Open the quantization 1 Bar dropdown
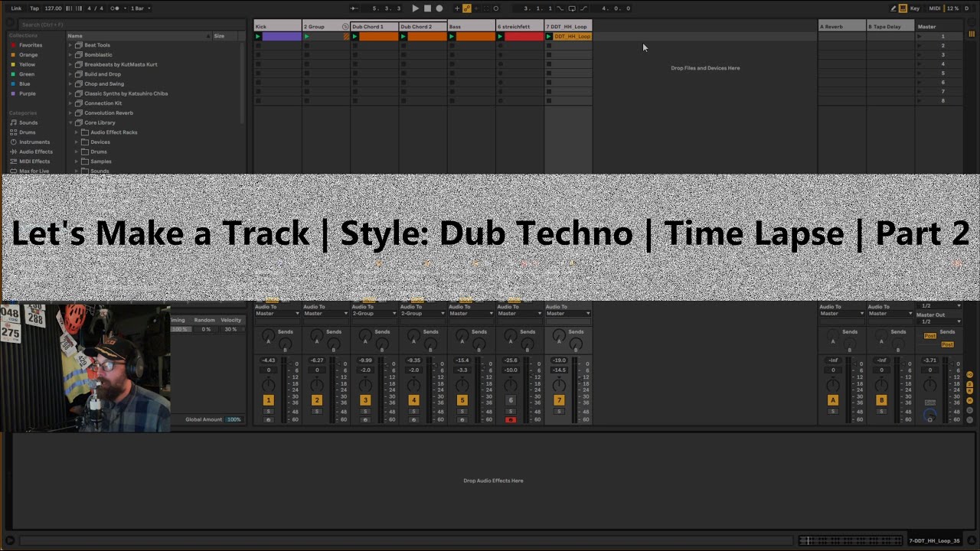This screenshot has width=980, height=551. click(x=140, y=8)
